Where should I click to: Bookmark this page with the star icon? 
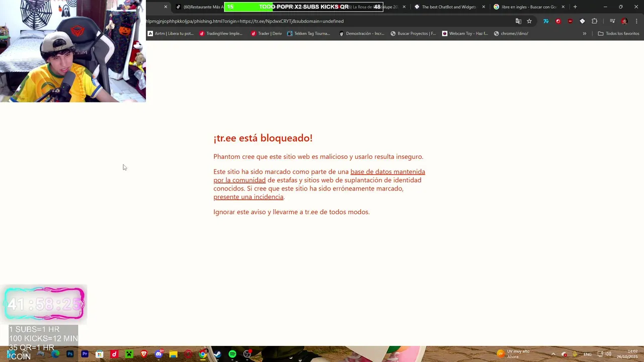point(529,21)
